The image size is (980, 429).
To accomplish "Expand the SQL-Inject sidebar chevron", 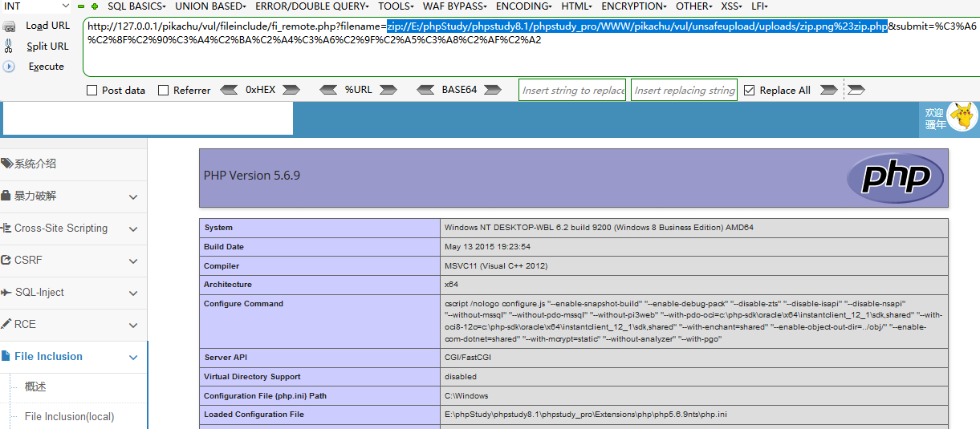I will pos(133,293).
